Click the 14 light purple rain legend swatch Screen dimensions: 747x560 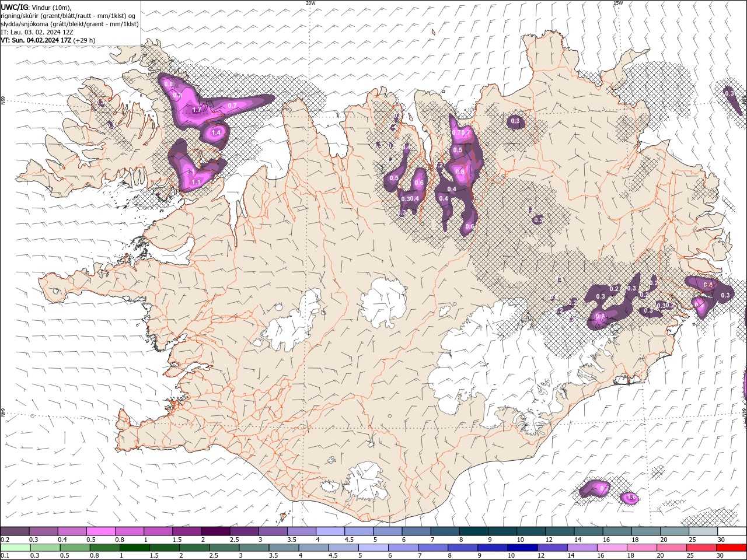point(582,548)
